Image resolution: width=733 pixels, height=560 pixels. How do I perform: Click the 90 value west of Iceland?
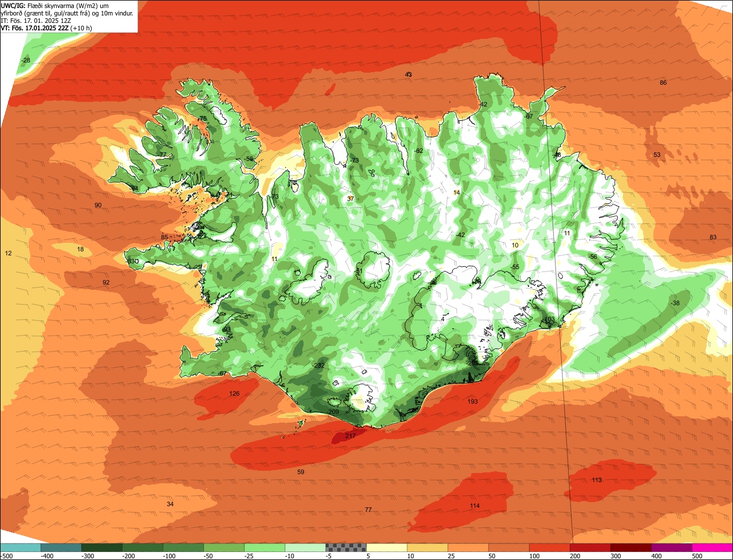[x=98, y=206]
